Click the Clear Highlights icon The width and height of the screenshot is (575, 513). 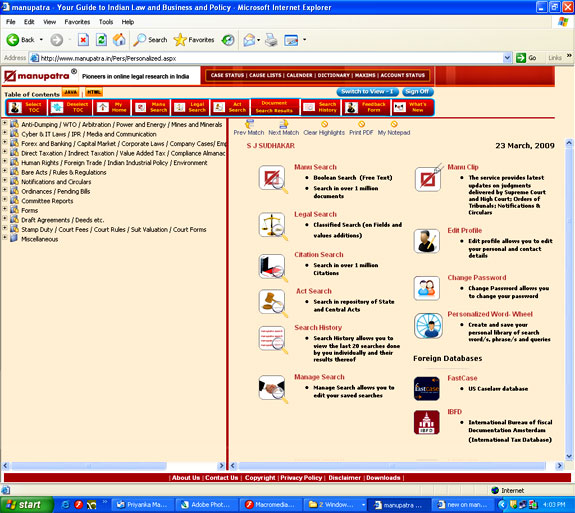pyautogui.click(x=324, y=124)
